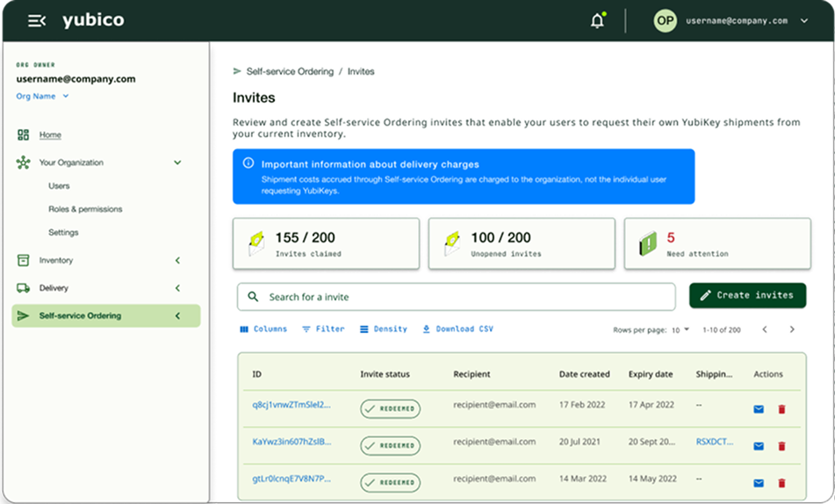835x504 pixels.
Task: Open Roles & permissions in sidebar
Action: click(x=85, y=209)
